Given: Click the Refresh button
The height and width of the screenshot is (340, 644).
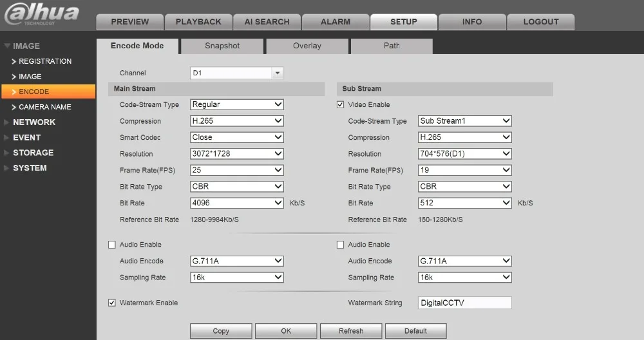Looking at the screenshot, I should (x=351, y=331).
